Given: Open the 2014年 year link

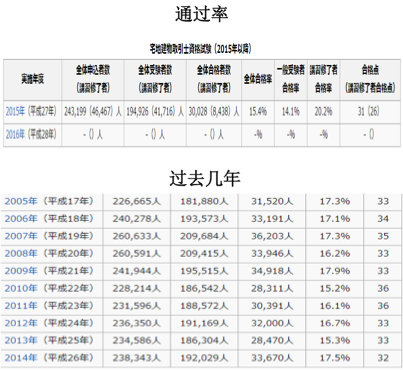Looking at the screenshot, I should [x=21, y=358].
